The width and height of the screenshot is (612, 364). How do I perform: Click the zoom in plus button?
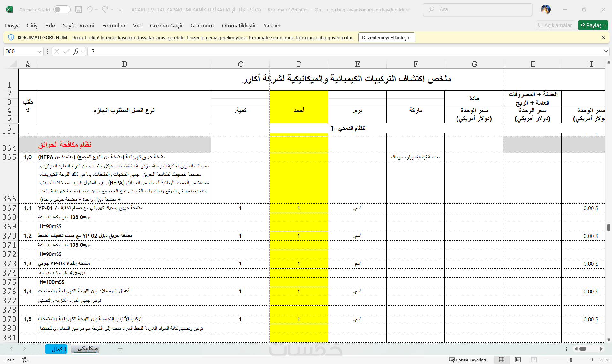click(x=592, y=360)
